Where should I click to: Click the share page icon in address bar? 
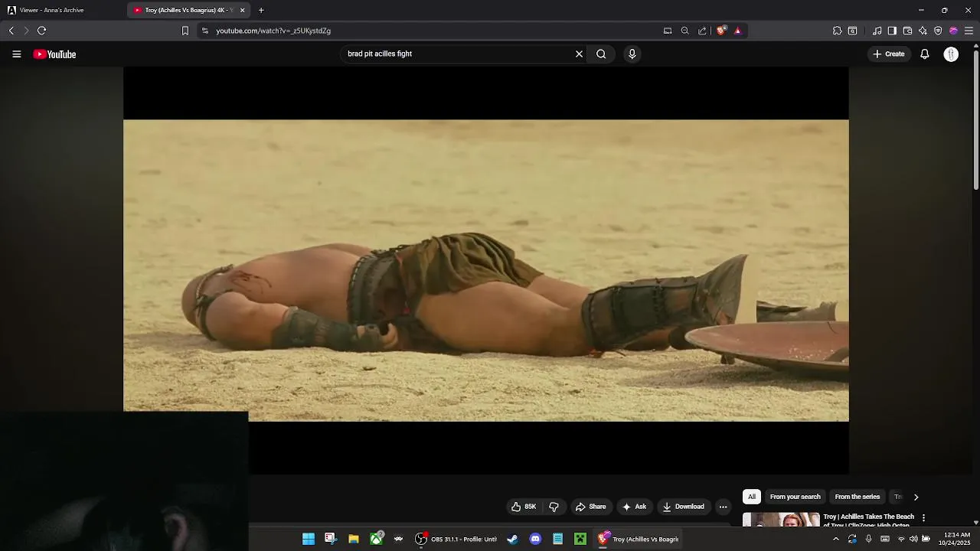702,31
